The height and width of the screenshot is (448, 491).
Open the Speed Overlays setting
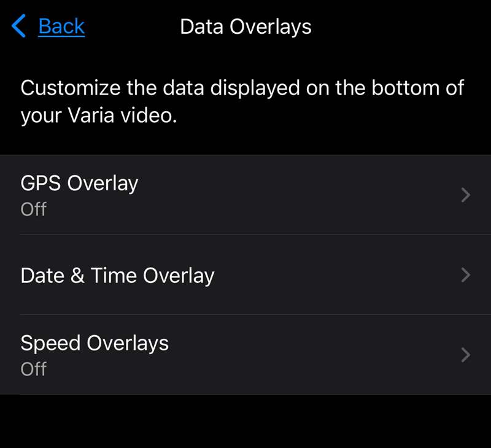point(245,355)
